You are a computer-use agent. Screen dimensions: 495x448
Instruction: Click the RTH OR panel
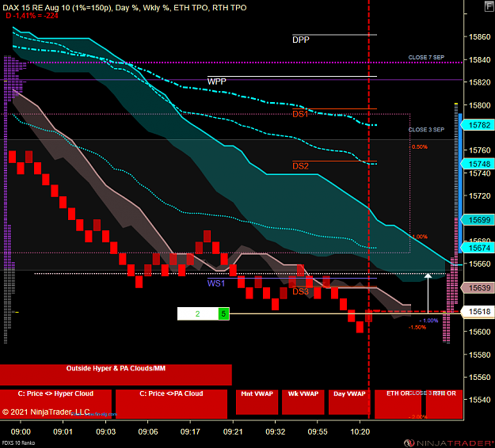tap(444, 404)
